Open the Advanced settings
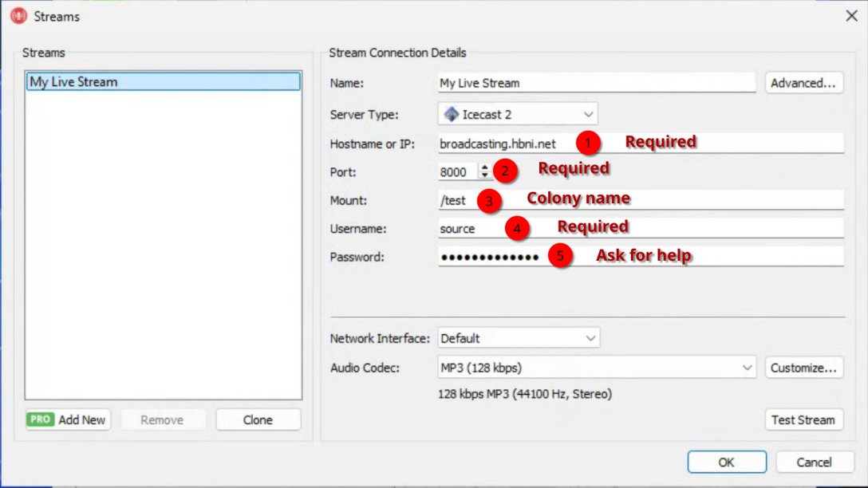 pos(803,82)
